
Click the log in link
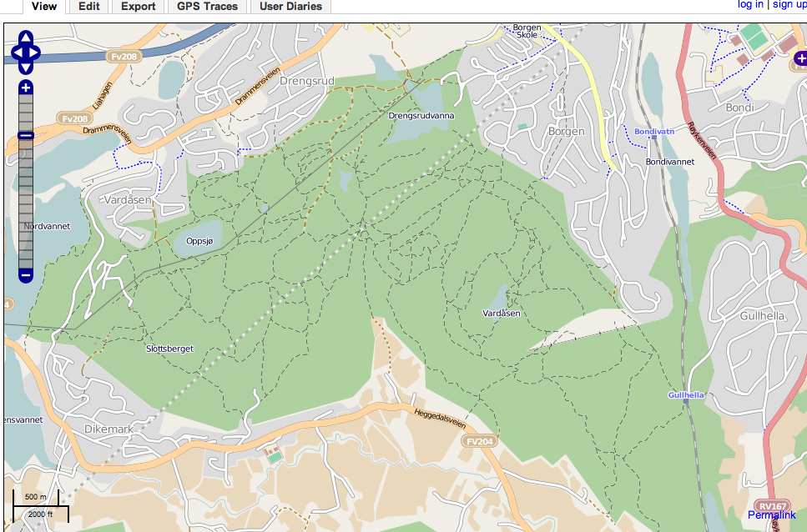pyautogui.click(x=750, y=5)
